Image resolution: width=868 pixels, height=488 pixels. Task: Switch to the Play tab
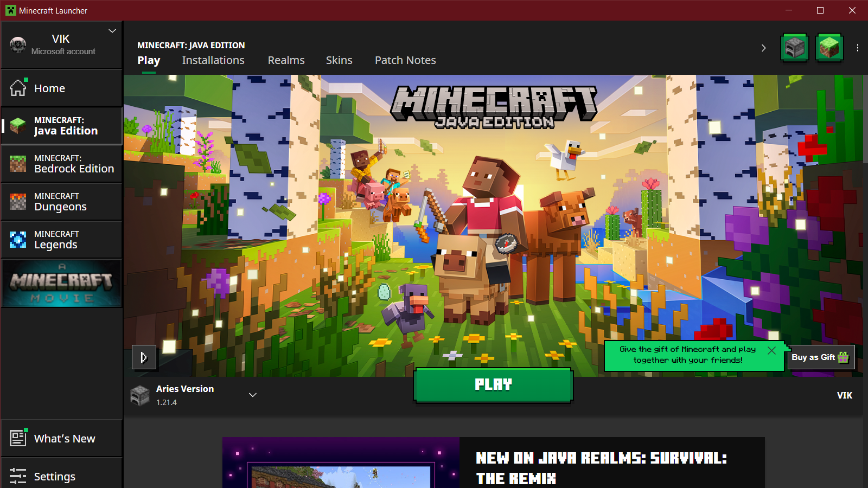point(149,60)
